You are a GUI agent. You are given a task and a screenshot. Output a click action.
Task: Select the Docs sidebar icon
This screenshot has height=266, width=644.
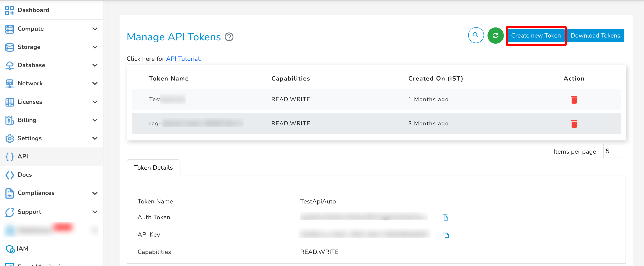click(9, 175)
